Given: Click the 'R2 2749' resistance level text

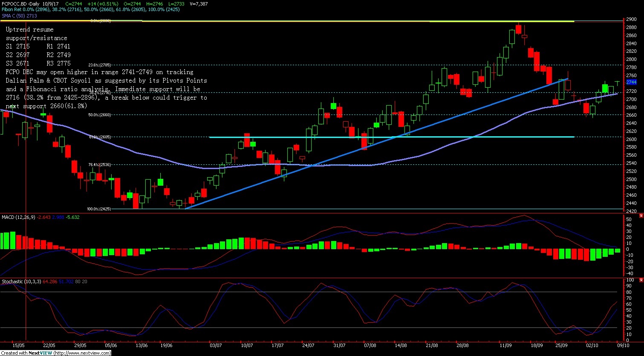Looking at the screenshot, I should pos(59,55).
